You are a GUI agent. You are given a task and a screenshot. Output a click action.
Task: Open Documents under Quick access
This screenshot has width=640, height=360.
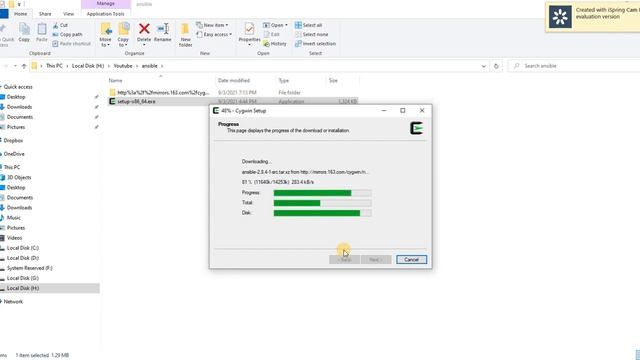[20, 117]
